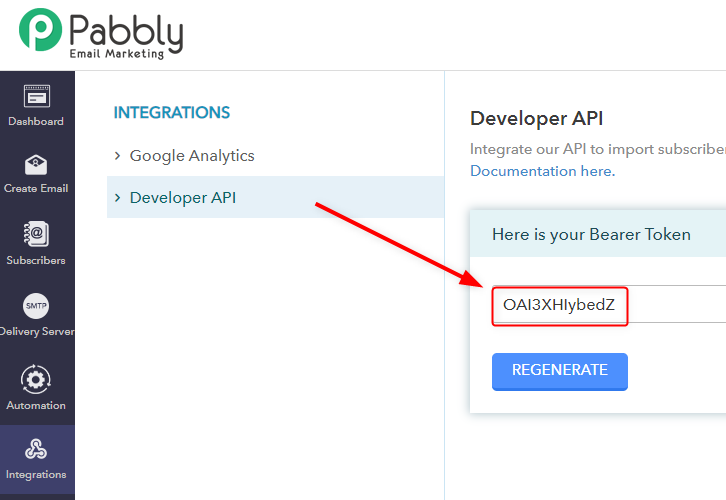Image resolution: width=726 pixels, height=500 pixels.
Task: Click the Developer API page heading
Action: click(537, 119)
